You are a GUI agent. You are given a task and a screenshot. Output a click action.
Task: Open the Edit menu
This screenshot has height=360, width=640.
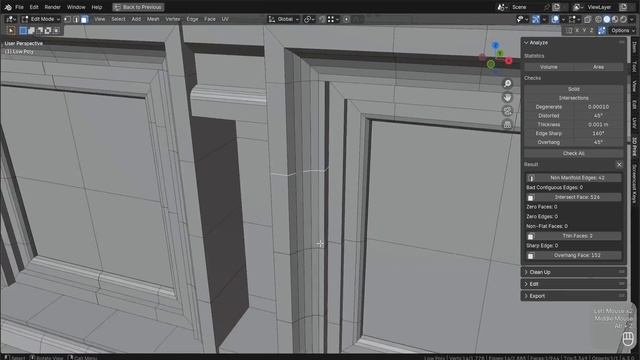pos(34,7)
